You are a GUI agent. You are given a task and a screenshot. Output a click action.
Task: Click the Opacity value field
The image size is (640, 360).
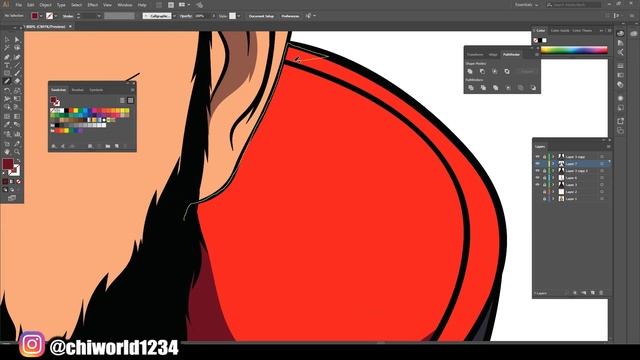202,16
